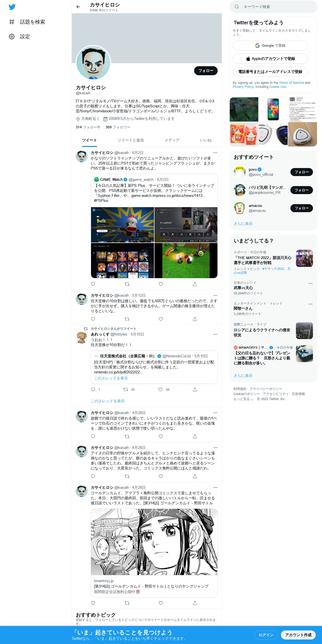Retweet the ゴールデンカムイ link card tweet
Image resolution: width=322 pixels, height=644 pixels.
coord(127,603)
